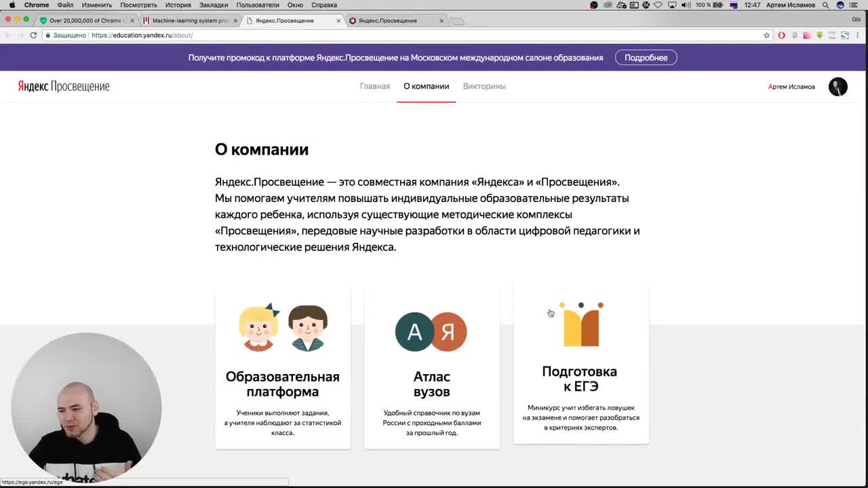
Task: Click the Артем Исламов user name
Action: pyautogui.click(x=791, y=87)
